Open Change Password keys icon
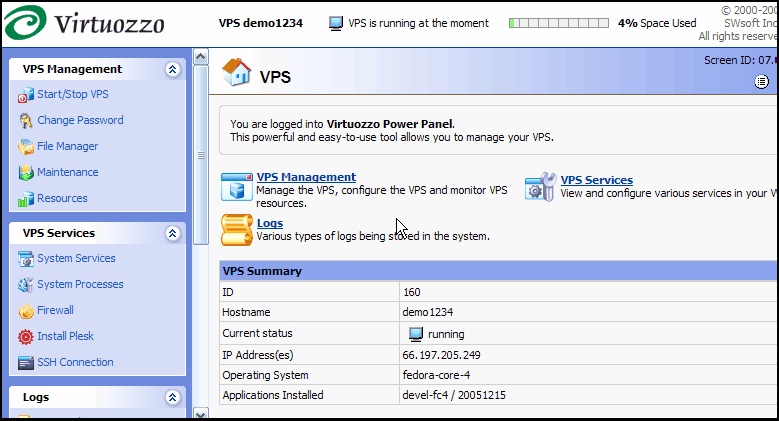The width and height of the screenshot is (779, 421). coord(26,121)
